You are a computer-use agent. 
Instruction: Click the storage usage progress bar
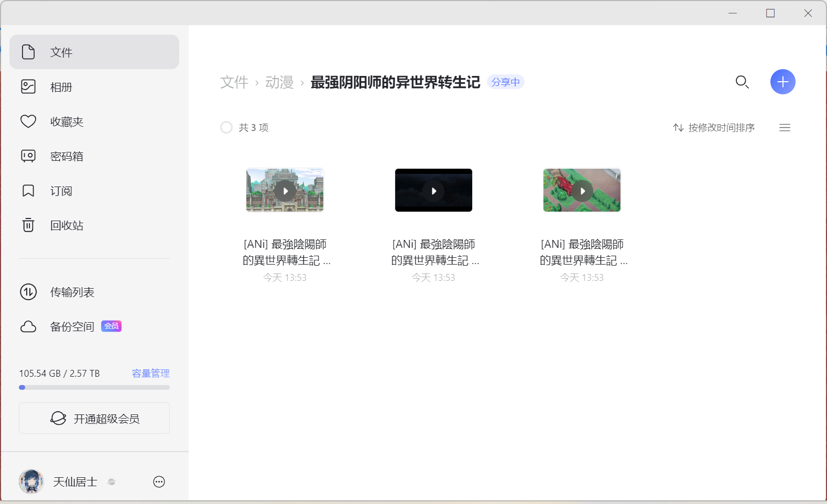(x=94, y=388)
